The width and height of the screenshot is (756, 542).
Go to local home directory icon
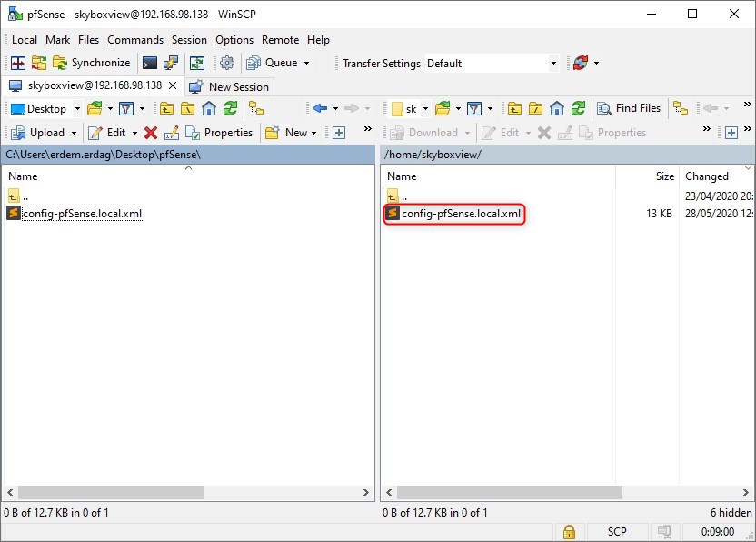209,108
